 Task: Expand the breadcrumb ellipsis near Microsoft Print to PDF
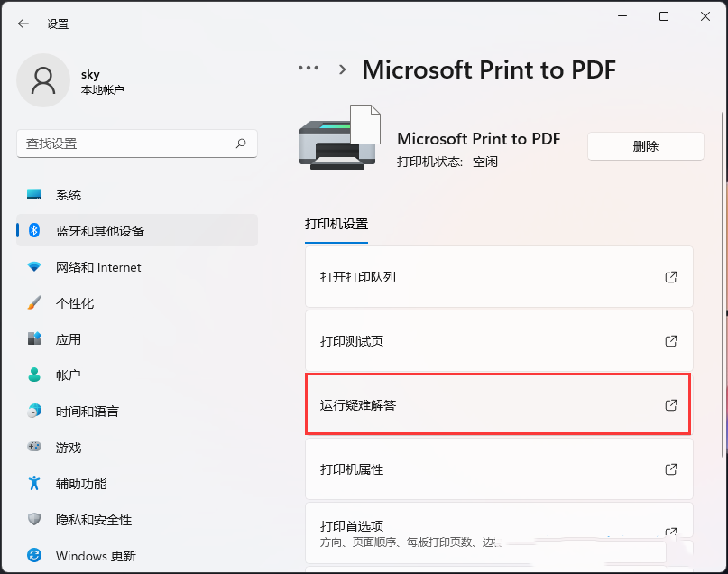pyautogui.click(x=308, y=68)
